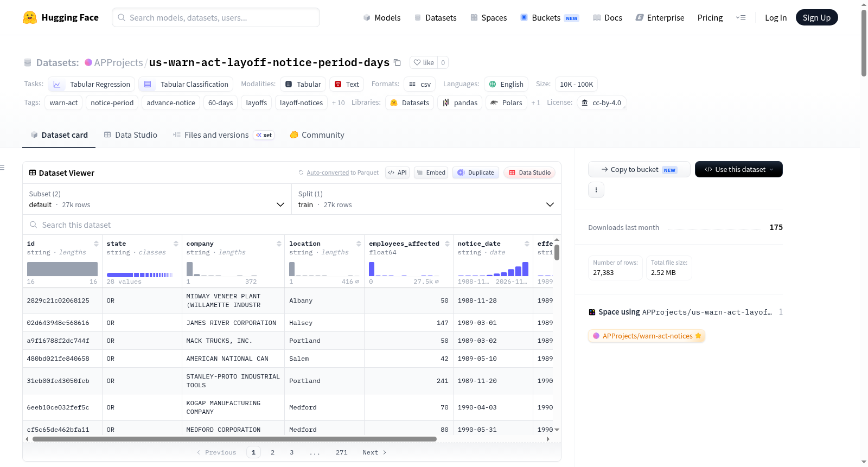The height and width of the screenshot is (467, 868).
Task: Click the table vertical scrollbar thumb
Action: pos(557,253)
